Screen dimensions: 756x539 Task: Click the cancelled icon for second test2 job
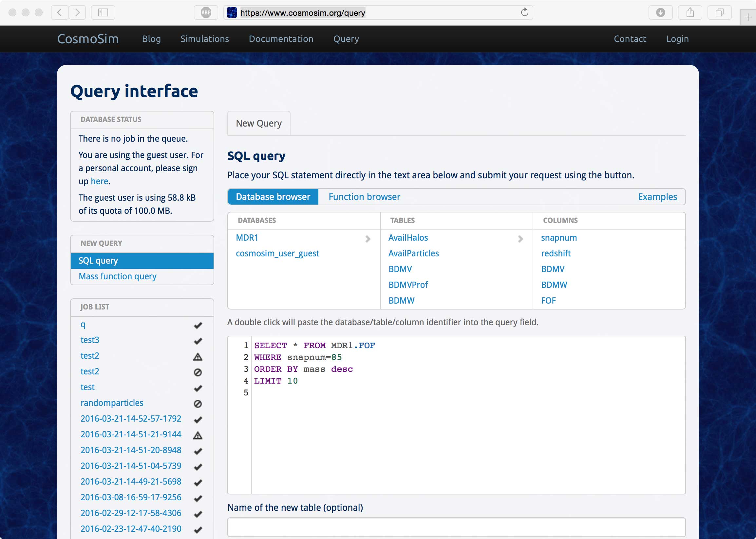[x=198, y=372]
